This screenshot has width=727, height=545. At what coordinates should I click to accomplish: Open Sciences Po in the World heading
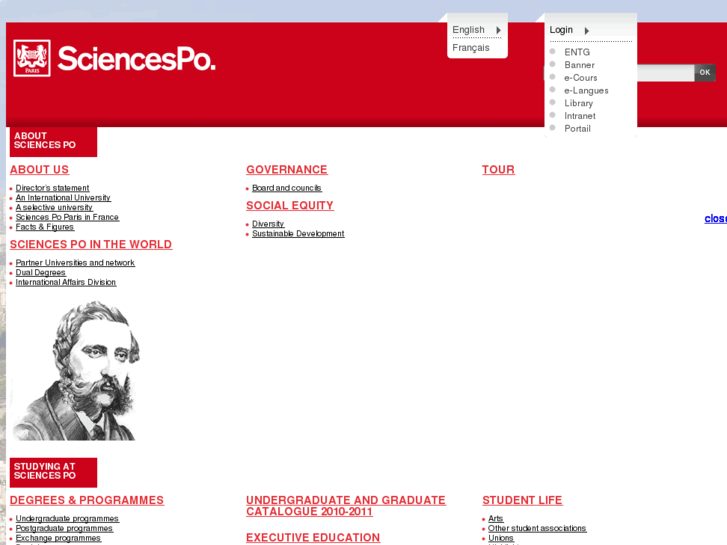tap(91, 244)
